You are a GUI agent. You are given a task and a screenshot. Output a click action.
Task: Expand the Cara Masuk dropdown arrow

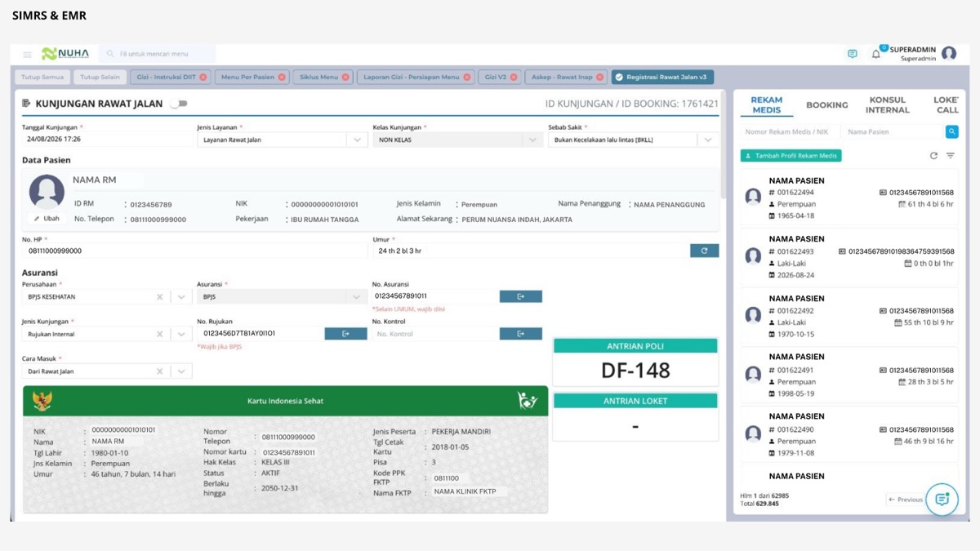pyautogui.click(x=181, y=371)
